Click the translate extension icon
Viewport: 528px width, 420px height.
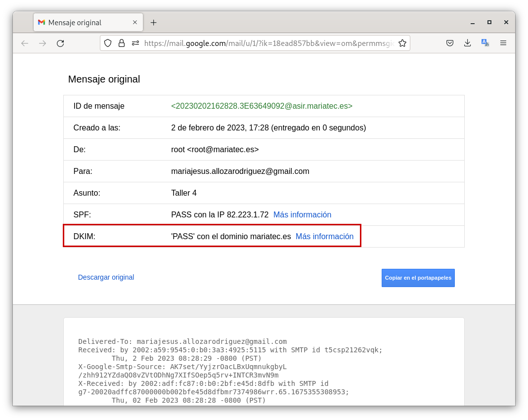click(x=485, y=43)
